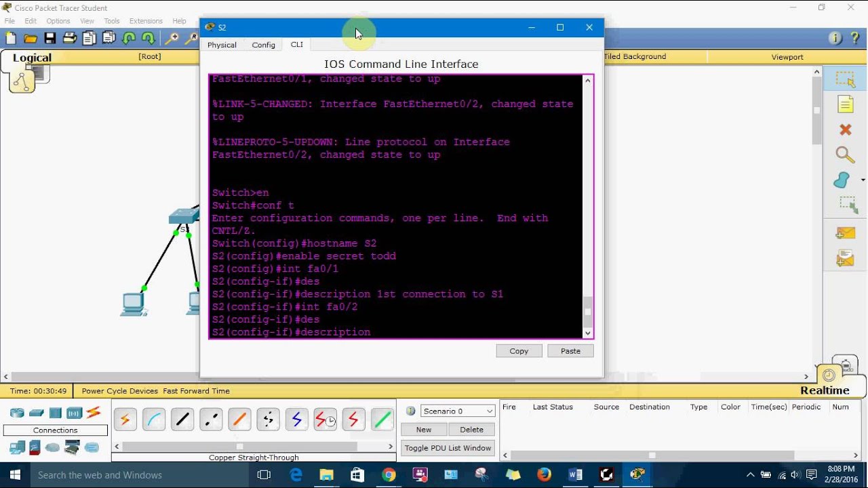Print using the printer icon
The image size is (868, 488).
point(69,39)
